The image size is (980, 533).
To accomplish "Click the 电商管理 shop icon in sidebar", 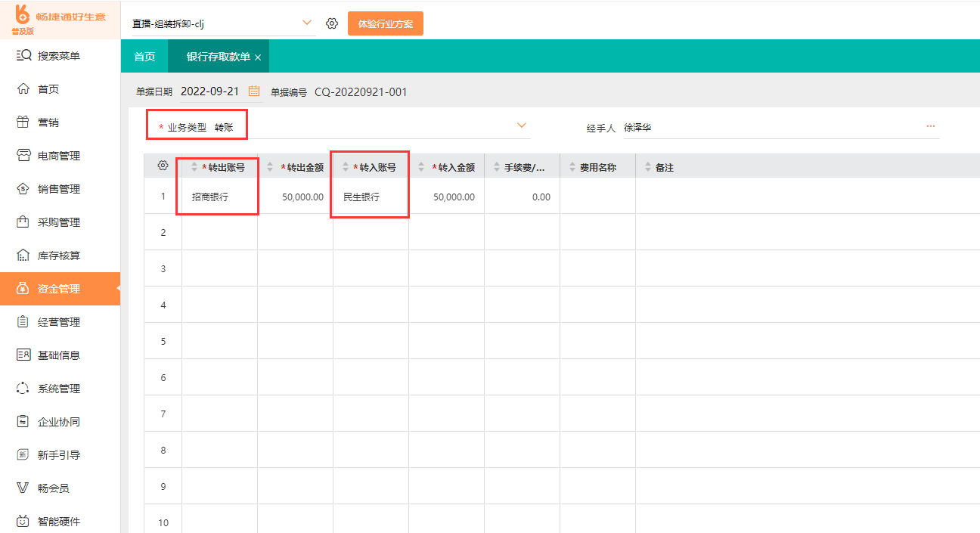I will [x=23, y=156].
